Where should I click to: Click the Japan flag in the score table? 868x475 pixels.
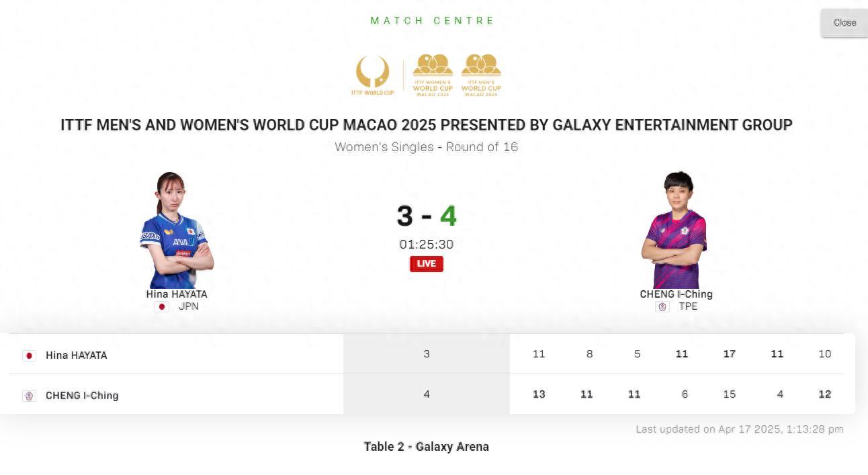[x=29, y=355]
